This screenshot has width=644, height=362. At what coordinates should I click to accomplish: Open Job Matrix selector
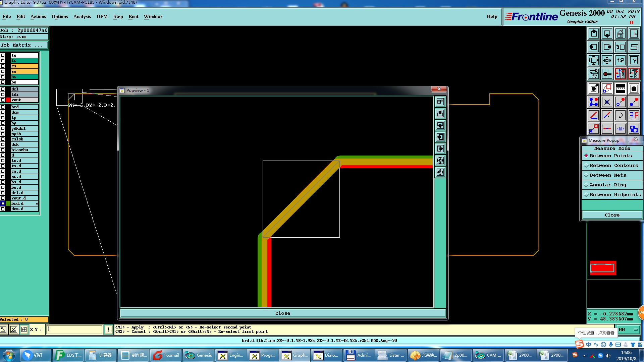(x=24, y=45)
